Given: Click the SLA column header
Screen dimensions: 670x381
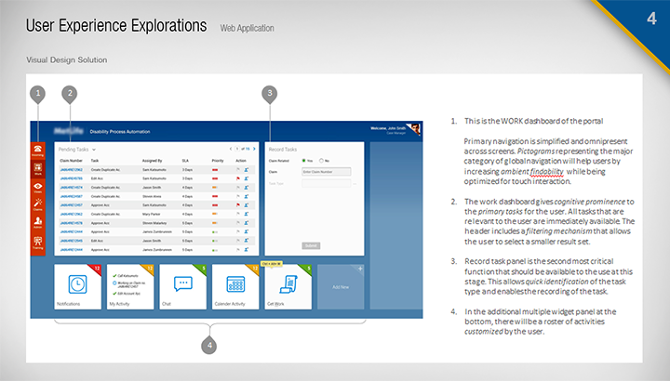Looking at the screenshot, I should (x=185, y=161).
